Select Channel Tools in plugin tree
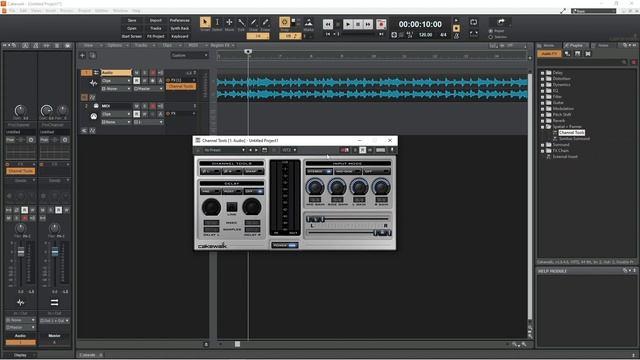This screenshot has width=640, height=360. [571, 133]
